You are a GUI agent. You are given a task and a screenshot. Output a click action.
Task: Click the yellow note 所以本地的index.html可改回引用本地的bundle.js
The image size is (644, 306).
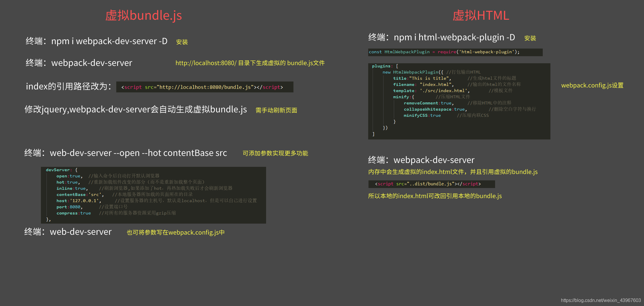[435, 196]
